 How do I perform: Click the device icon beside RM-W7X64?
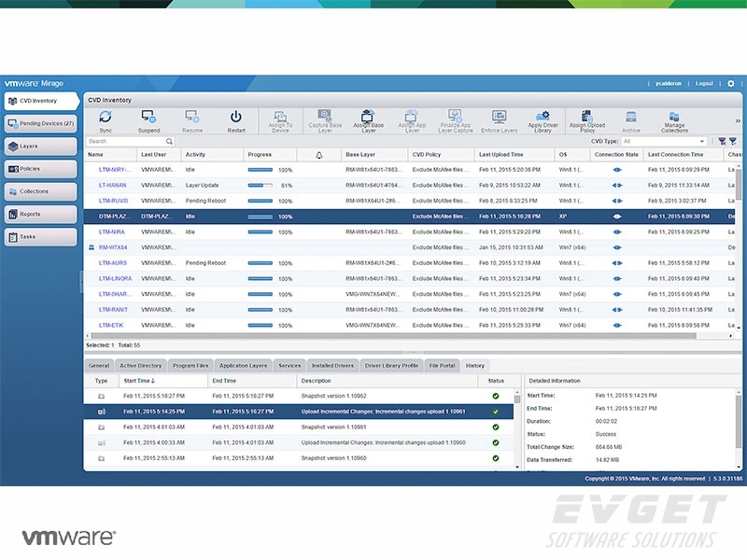92,247
